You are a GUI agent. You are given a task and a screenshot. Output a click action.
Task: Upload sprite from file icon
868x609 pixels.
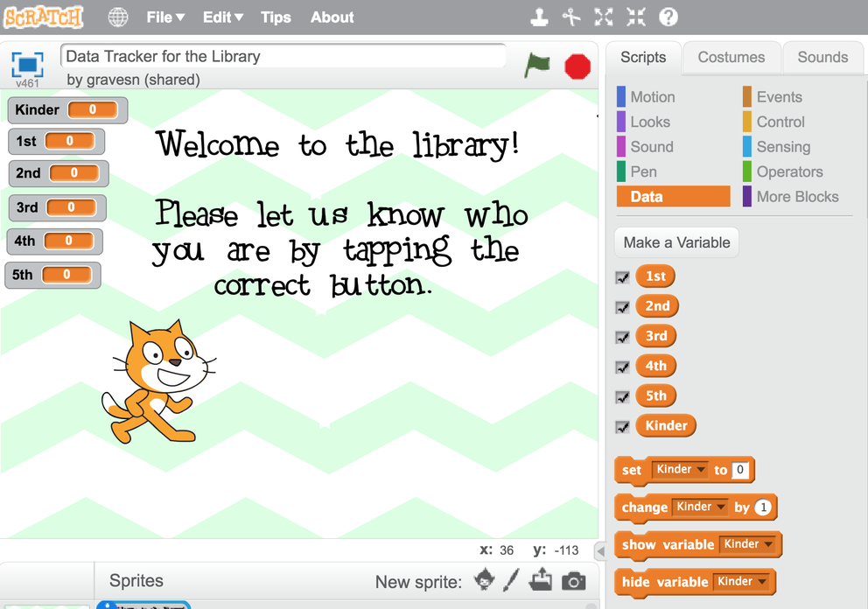pos(541,579)
